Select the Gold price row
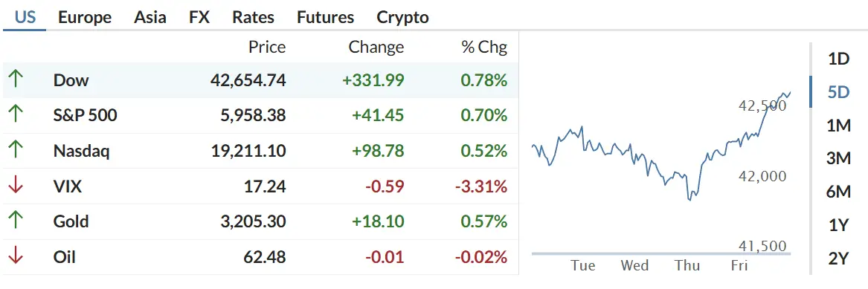This screenshot has width=868, height=289. pos(261,221)
